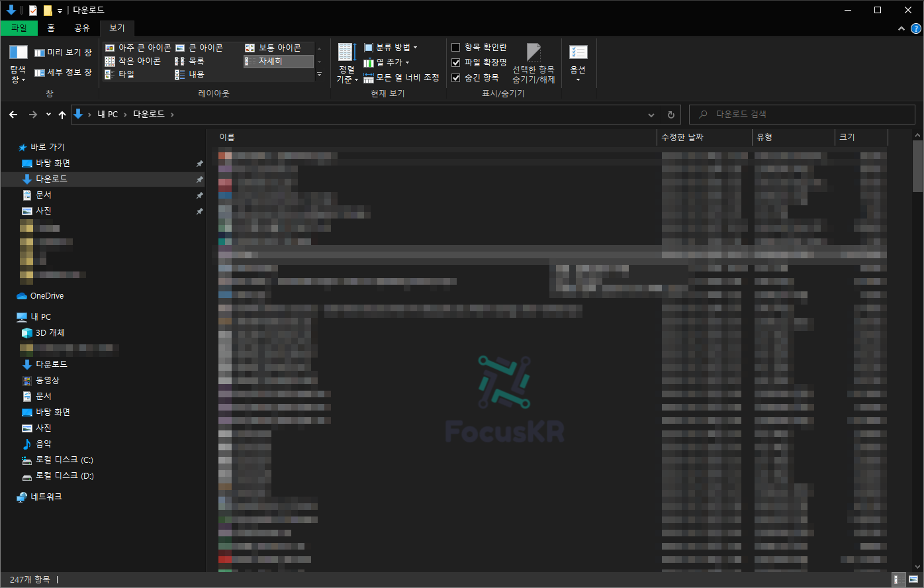Switch to the 홈 ribbon tab

click(x=51, y=28)
